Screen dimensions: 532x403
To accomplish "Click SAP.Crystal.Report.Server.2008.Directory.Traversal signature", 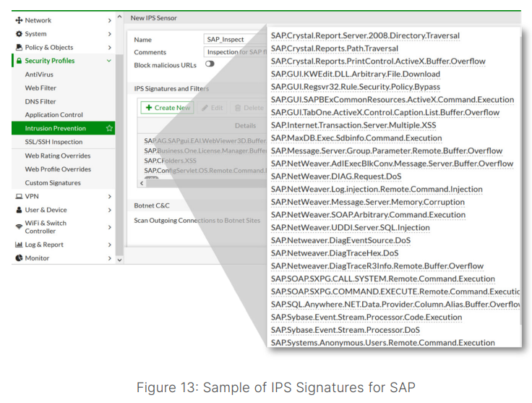I will click(x=365, y=35).
